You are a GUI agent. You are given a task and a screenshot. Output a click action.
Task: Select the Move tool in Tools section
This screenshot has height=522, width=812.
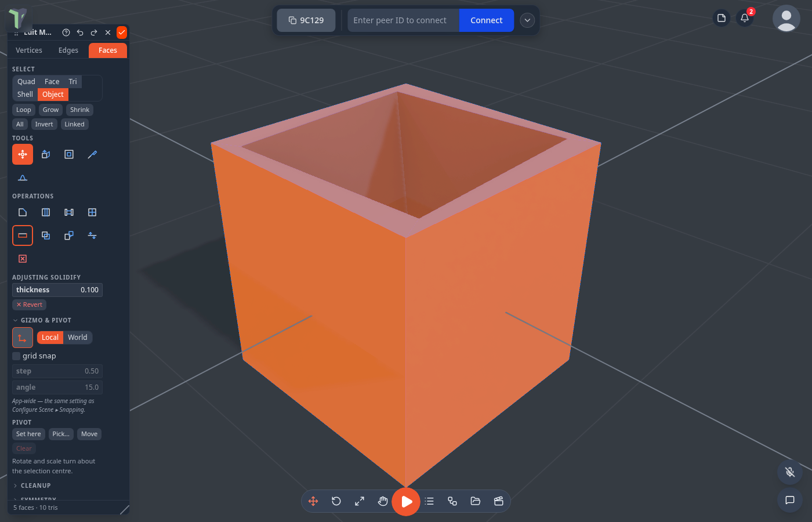pyautogui.click(x=23, y=154)
